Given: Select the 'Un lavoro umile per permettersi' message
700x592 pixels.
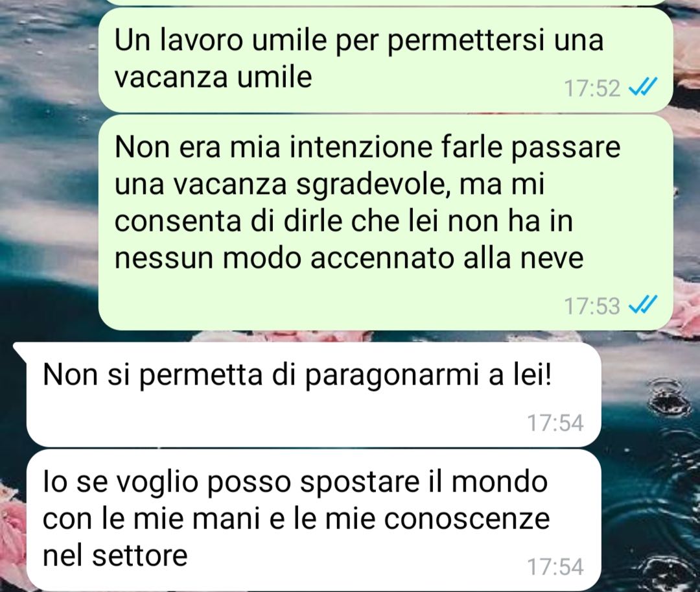Looking at the screenshot, I should 386,60.
